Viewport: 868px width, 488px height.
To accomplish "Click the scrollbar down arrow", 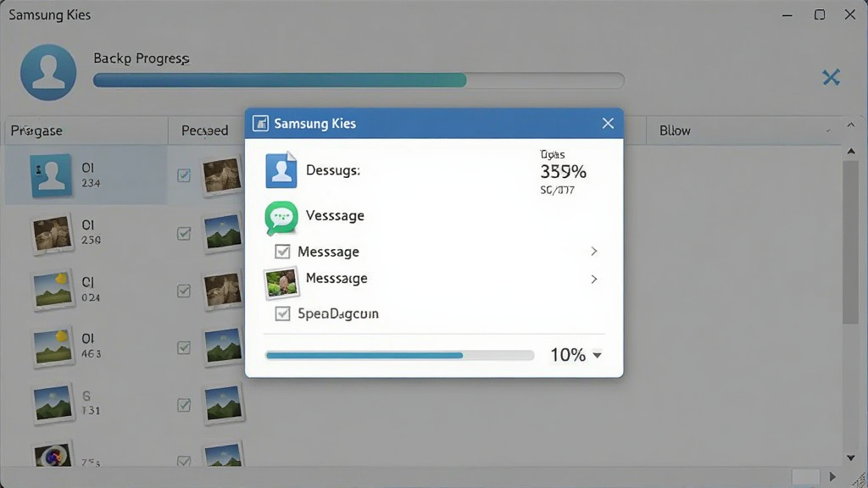I will tap(851, 457).
